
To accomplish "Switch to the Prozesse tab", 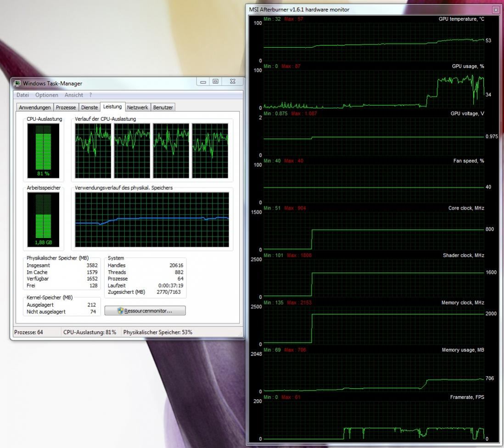I will 66,108.
